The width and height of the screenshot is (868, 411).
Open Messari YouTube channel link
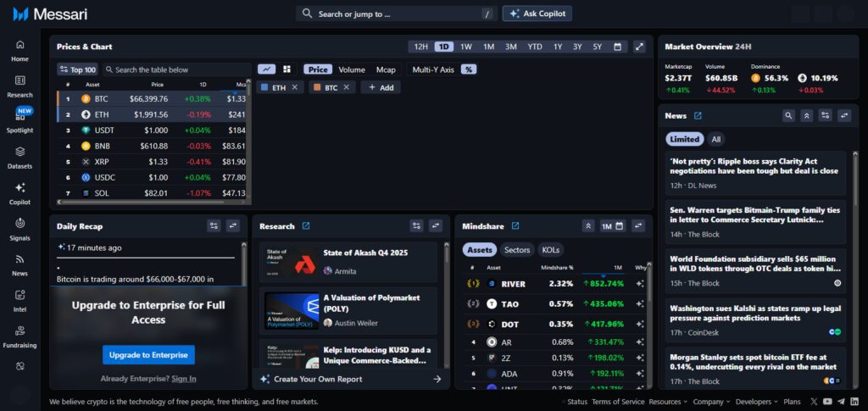coord(827,402)
